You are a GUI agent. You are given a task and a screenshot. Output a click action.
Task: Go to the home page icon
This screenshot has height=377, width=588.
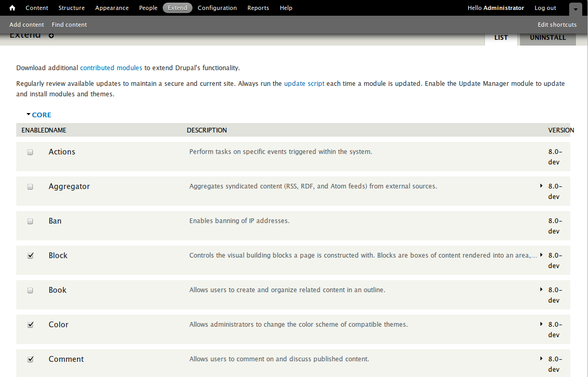(x=13, y=8)
